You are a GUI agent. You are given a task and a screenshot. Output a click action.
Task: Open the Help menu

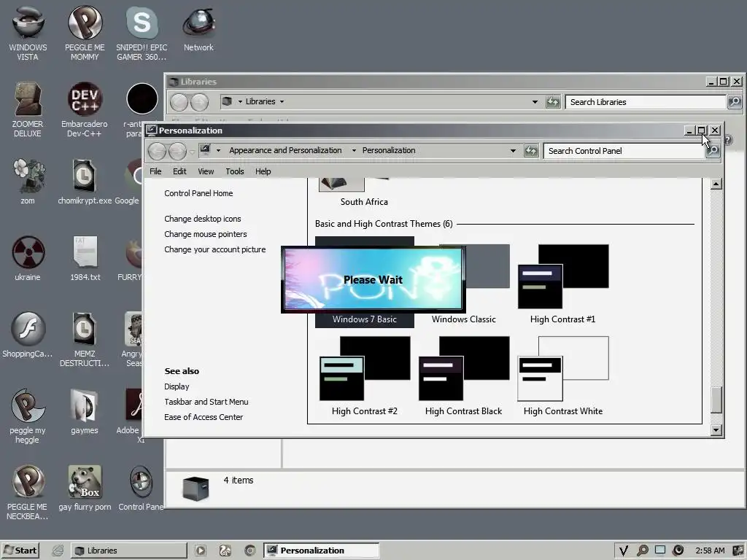[263, 171]
